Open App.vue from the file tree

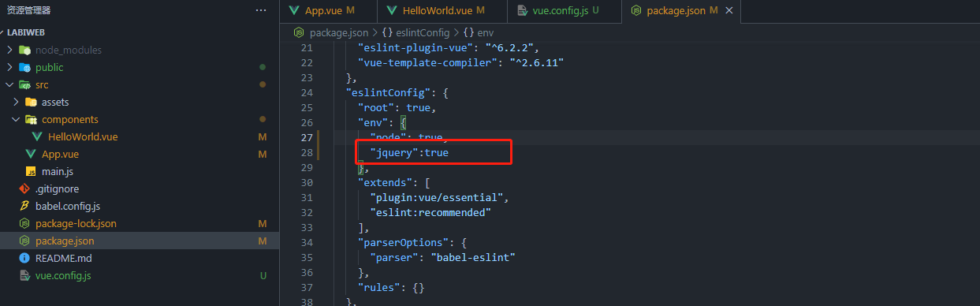(x=60, y=154)
